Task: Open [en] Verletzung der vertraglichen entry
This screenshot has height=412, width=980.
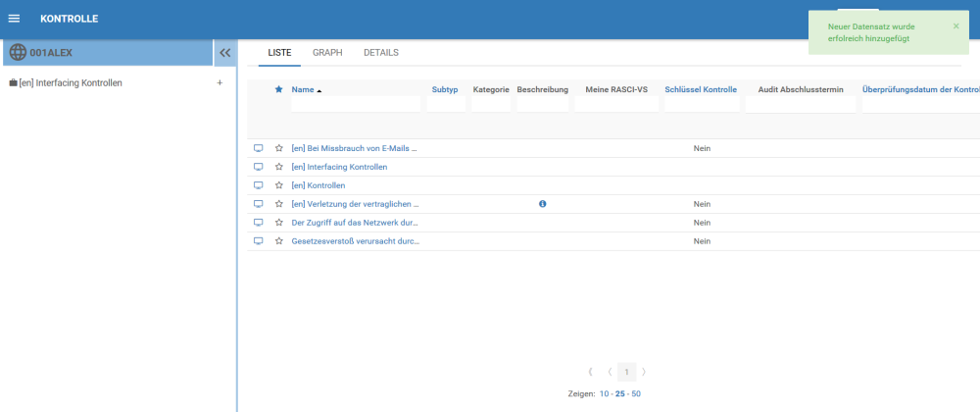Action: [x=355, y=204]
